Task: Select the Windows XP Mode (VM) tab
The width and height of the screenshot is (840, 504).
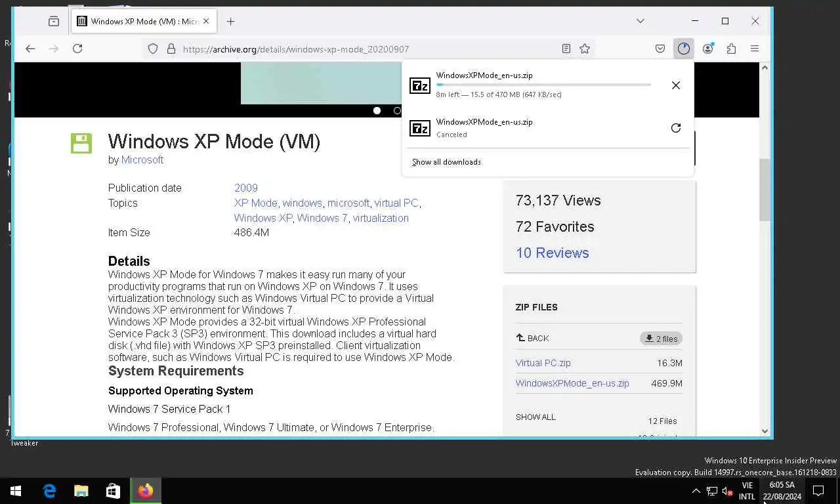Action: tap(144, 21)
